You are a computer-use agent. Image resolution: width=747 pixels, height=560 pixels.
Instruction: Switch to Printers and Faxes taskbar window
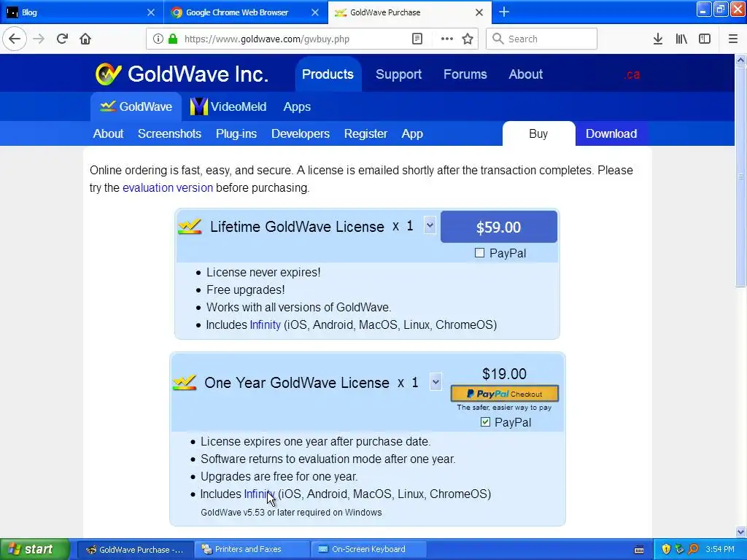point(252,549)
